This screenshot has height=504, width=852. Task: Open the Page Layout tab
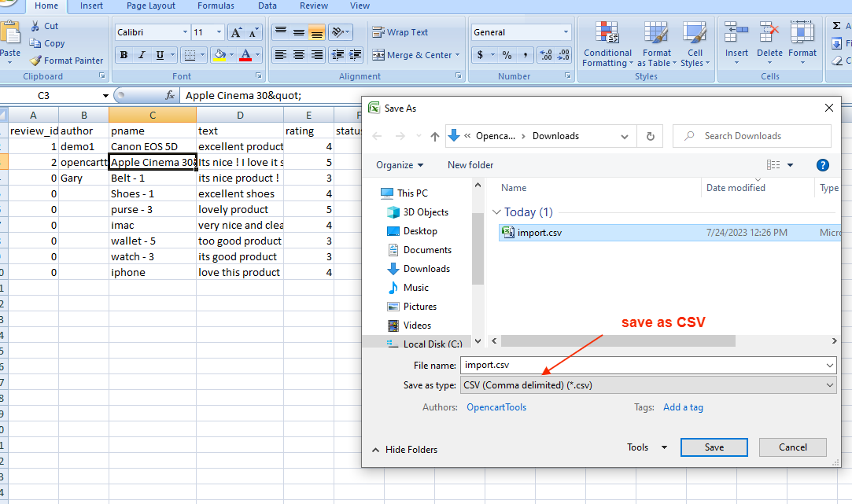click(x=151, y=6)
